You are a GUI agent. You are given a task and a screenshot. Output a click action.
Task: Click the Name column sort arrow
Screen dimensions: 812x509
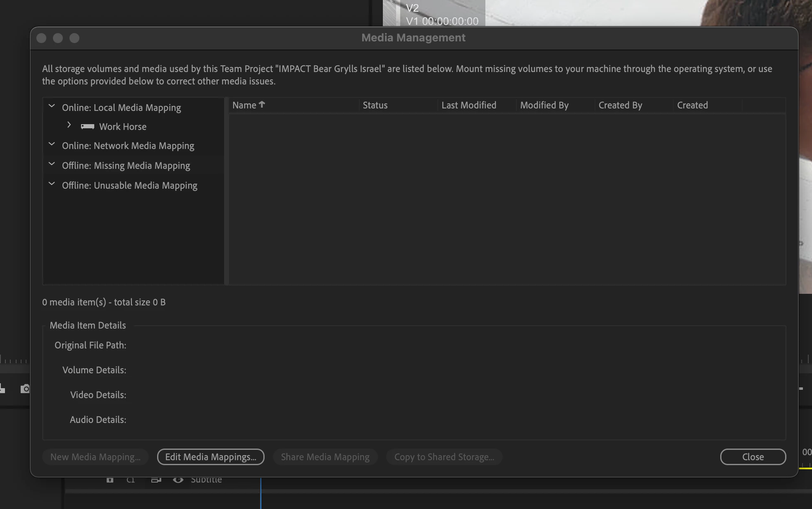click(x=262, y=105)
